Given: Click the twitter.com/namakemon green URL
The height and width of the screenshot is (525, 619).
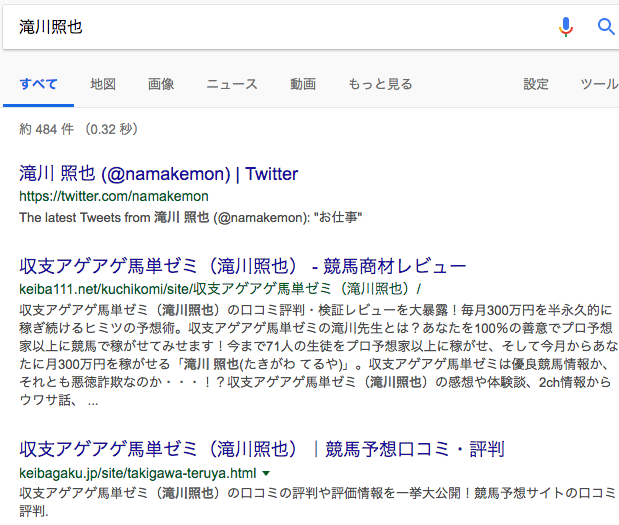Looking at the screenshot, I should coord(114,196).
